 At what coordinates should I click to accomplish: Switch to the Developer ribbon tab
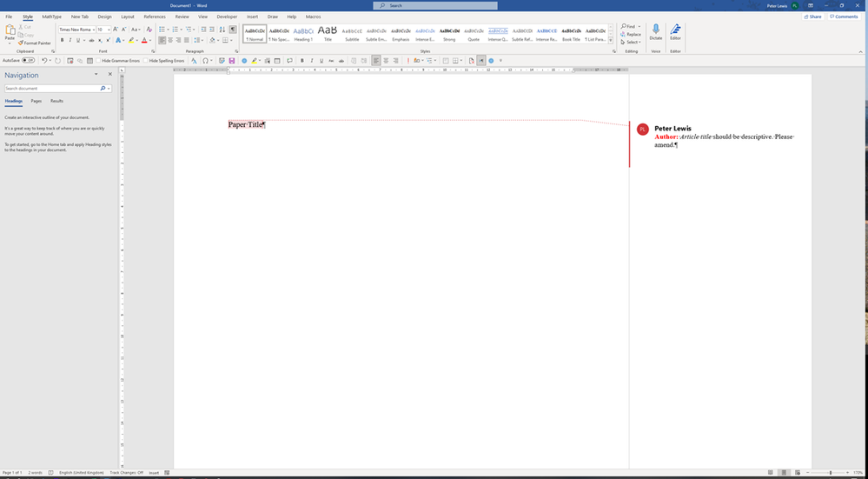[227, 17]
